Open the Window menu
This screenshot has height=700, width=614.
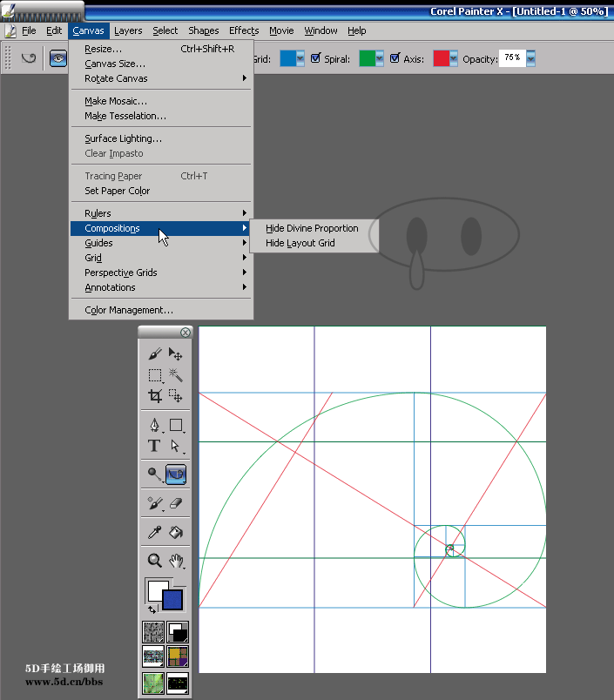tap(320, 30)
